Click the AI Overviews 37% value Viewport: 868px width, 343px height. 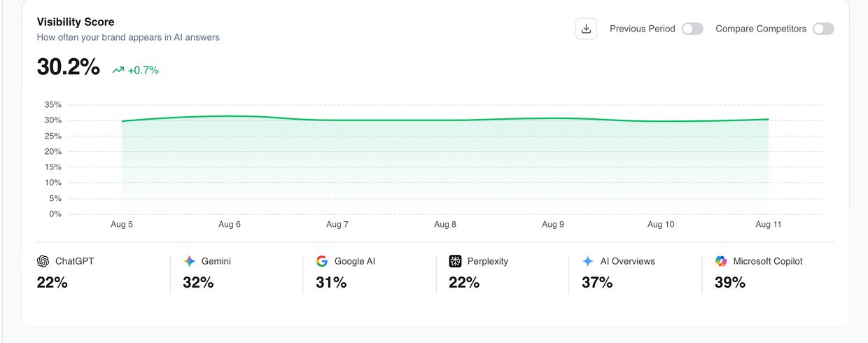(597, 283)
